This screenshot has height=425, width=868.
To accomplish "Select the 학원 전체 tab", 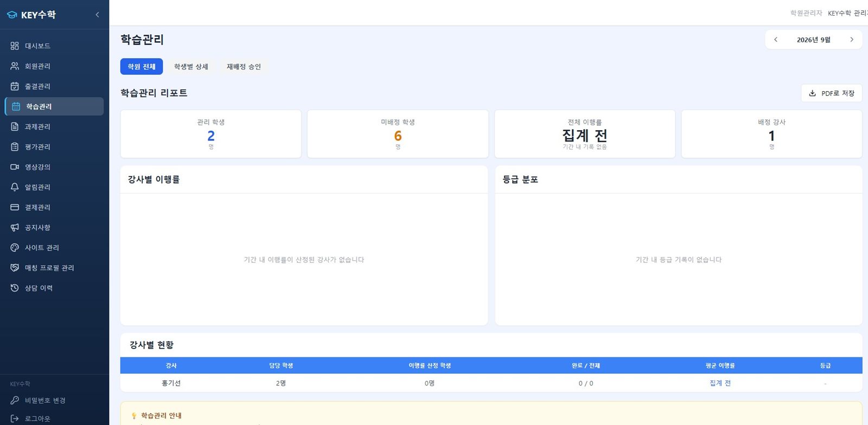I will pos(142,67).
